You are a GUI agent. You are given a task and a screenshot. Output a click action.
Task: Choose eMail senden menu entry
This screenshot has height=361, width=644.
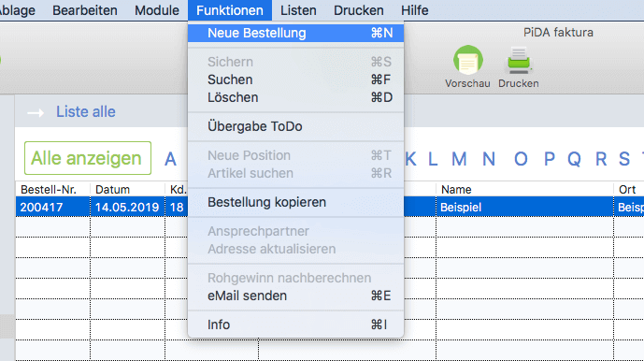[x=295, y=296]
